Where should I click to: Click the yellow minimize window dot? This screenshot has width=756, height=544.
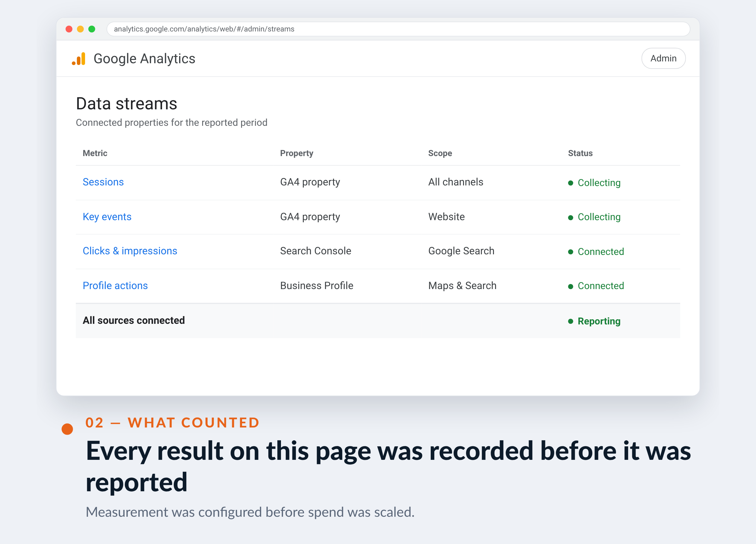[80, 29]
